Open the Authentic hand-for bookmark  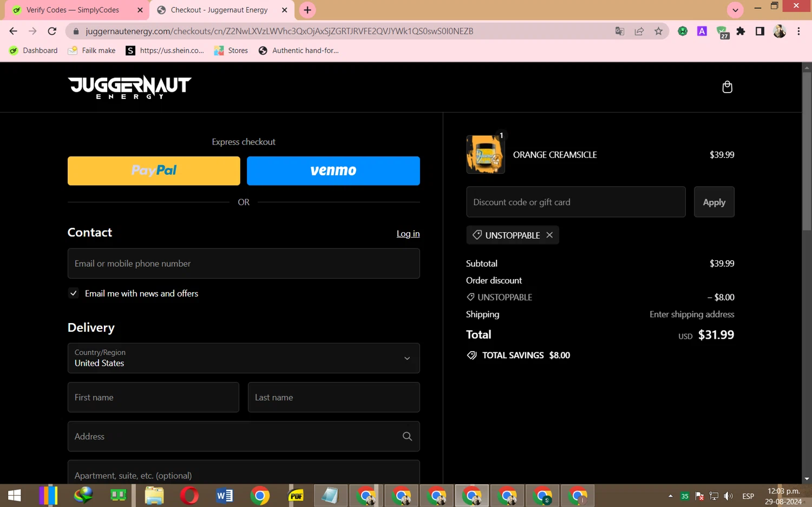point(299,50)
